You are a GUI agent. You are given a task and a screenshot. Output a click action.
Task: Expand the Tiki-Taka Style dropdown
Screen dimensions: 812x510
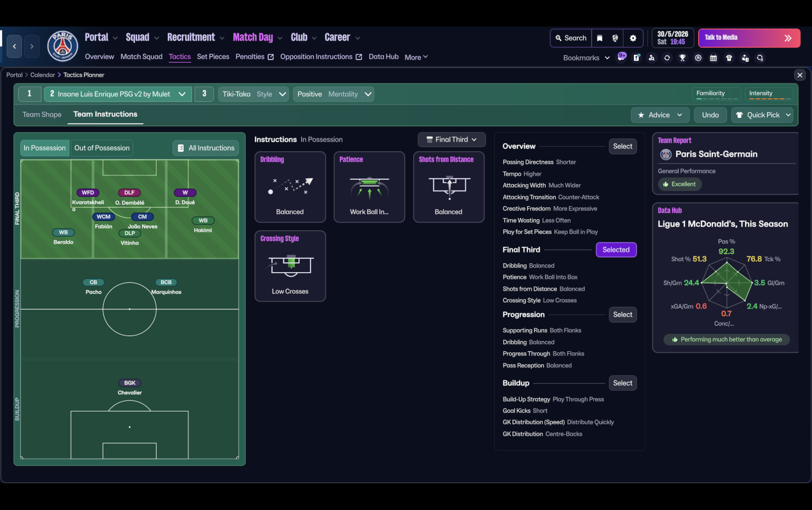click(x=282, y=94)
